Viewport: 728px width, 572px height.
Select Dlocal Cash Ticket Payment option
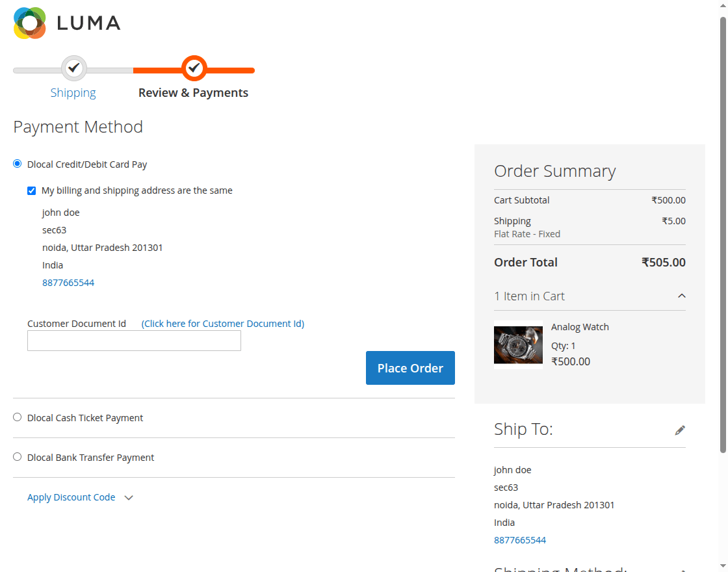coord(18,417)
